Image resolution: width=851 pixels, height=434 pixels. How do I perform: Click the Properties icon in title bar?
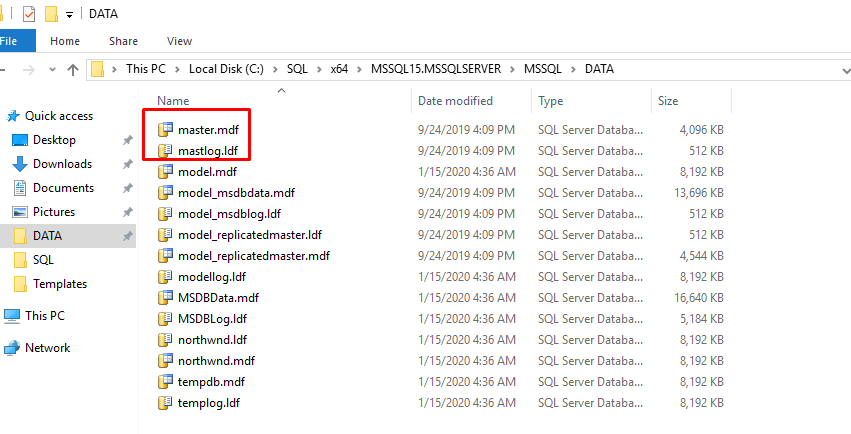(28, 14)
